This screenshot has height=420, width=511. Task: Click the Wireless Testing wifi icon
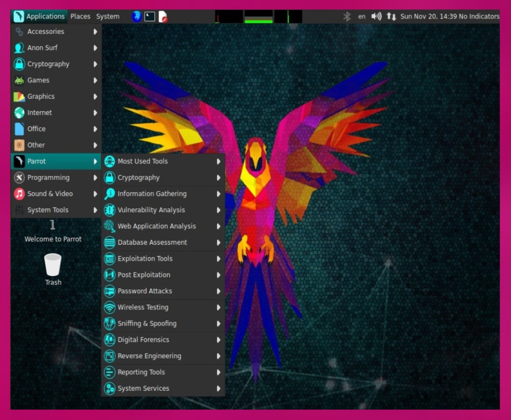[110, 307]
